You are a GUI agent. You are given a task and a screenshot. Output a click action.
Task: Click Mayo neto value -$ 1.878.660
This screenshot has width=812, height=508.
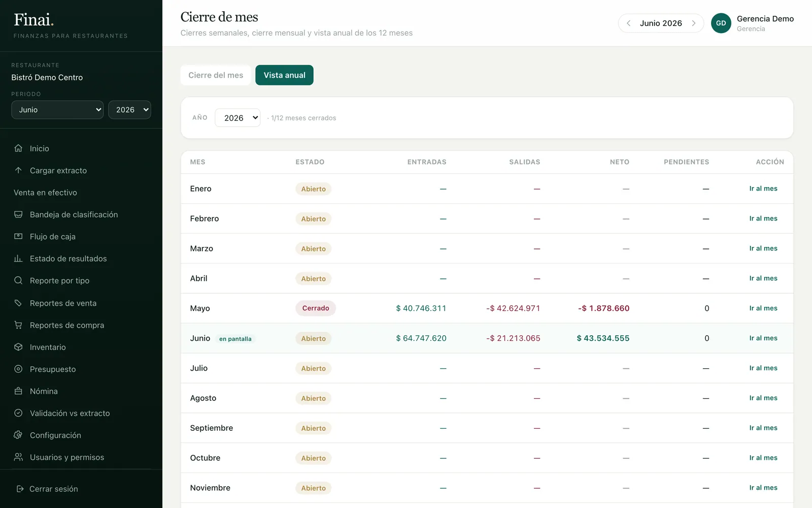coord(604,308)
